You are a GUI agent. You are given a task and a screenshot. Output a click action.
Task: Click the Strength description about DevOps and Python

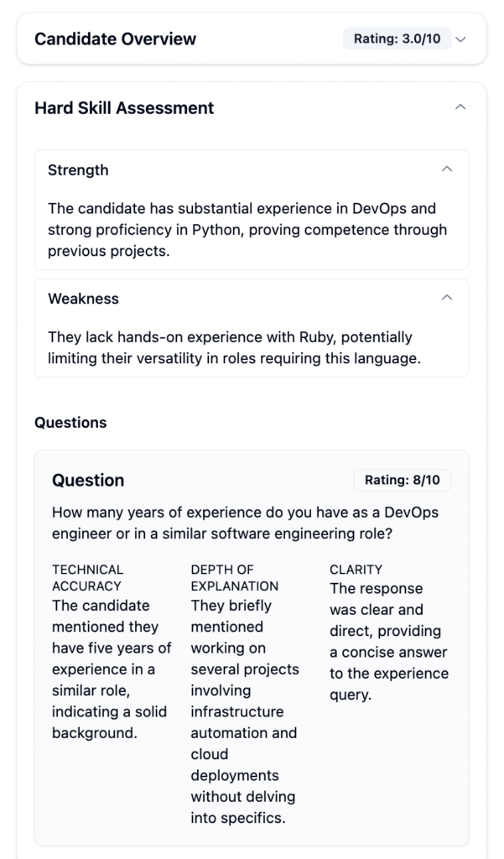tap(247, 230)
